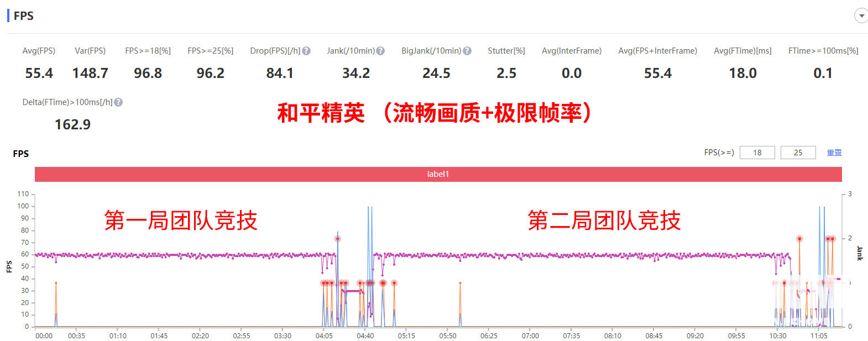Click the FTime>=100ms value 0.1
Image resolution: width=868 pixels, height=341 pixels.
pyautogui.click(x=823, y=74)
